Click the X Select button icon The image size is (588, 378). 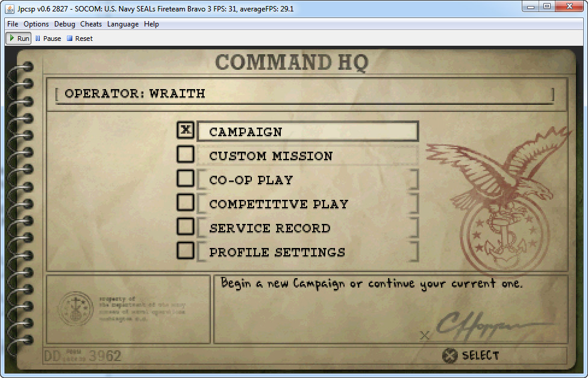[x=449, y=356]
